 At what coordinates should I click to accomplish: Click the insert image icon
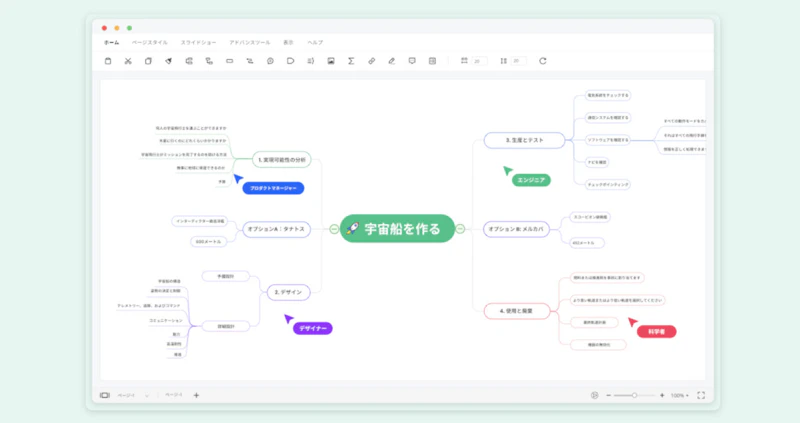331,61
